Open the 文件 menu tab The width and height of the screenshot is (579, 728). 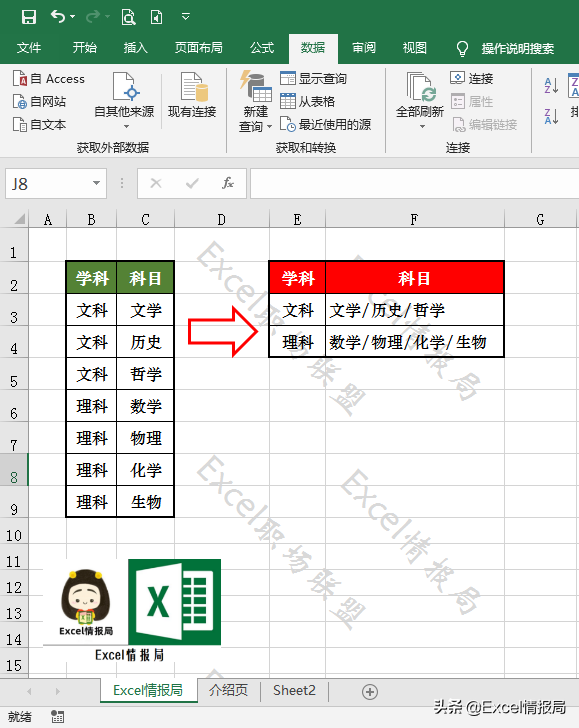tap(29, 48)
